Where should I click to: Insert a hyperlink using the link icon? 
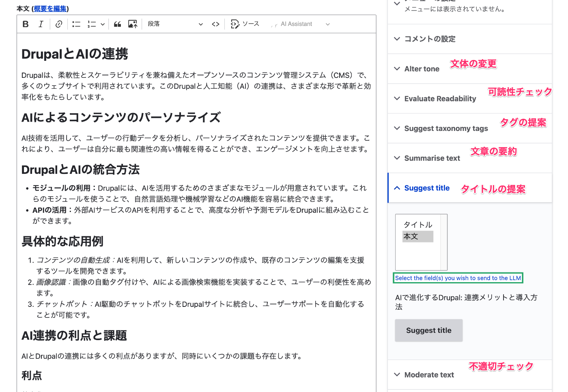(58, 24)
